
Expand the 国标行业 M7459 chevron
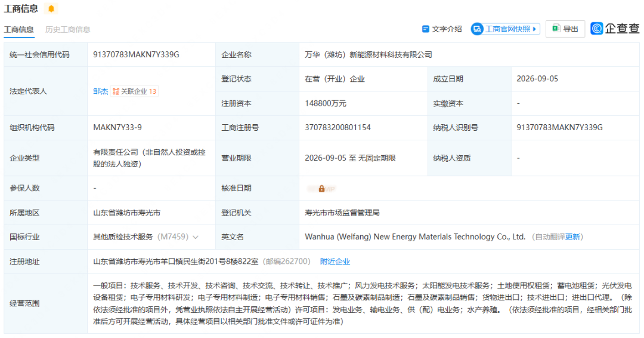(x=196, y=237)
